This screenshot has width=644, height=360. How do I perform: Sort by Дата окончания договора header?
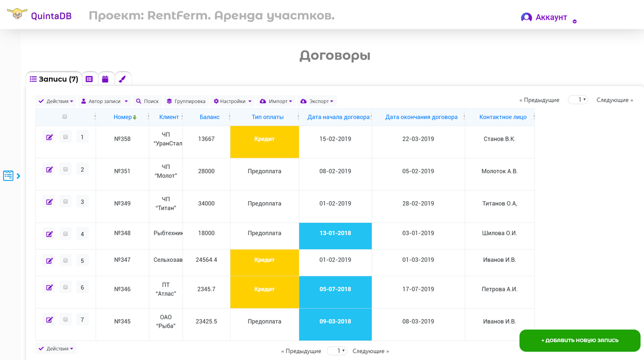[421, 117]
